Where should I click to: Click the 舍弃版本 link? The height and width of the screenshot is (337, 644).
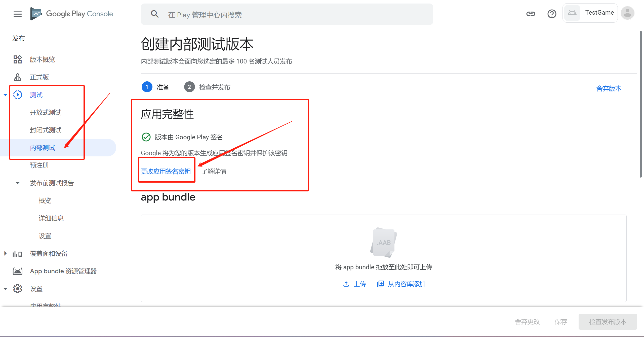coord(609,88)
